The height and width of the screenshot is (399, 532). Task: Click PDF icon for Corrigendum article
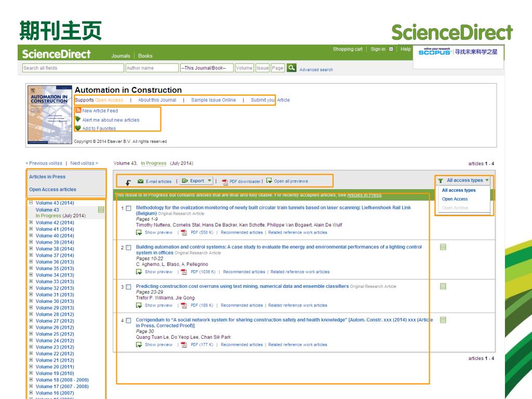point(184,345)
